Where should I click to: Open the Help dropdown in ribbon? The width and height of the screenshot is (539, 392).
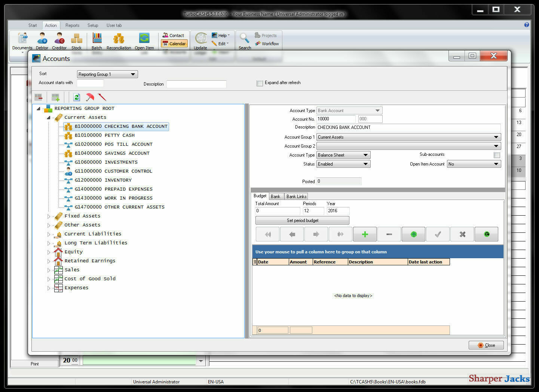221,36
